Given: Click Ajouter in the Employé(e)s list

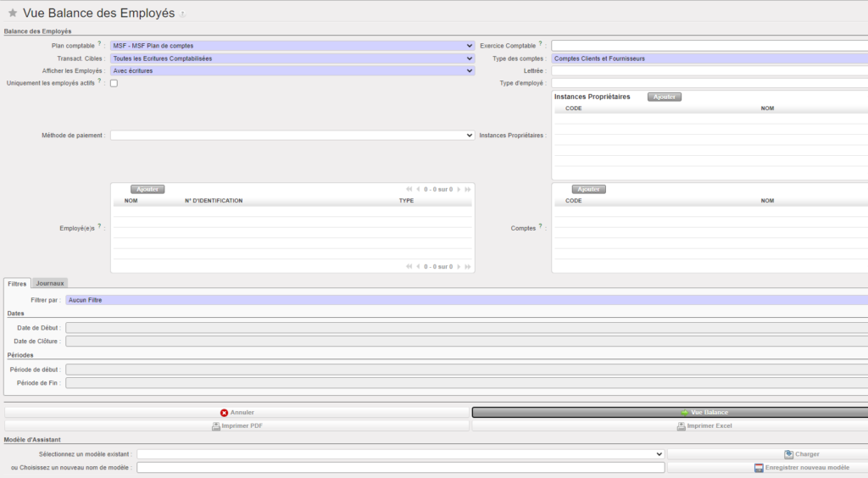Looking at the screenshot, I should [x=147, y=189].
